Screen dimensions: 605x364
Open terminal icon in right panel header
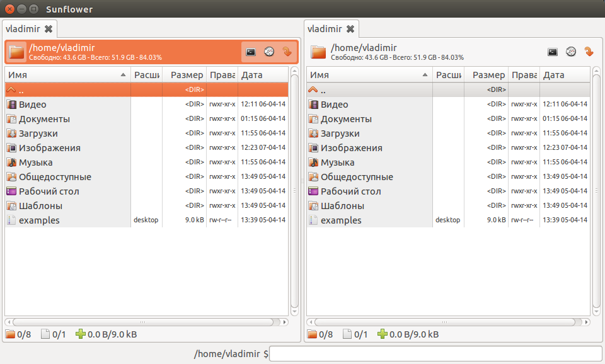[x=553, y=52]
